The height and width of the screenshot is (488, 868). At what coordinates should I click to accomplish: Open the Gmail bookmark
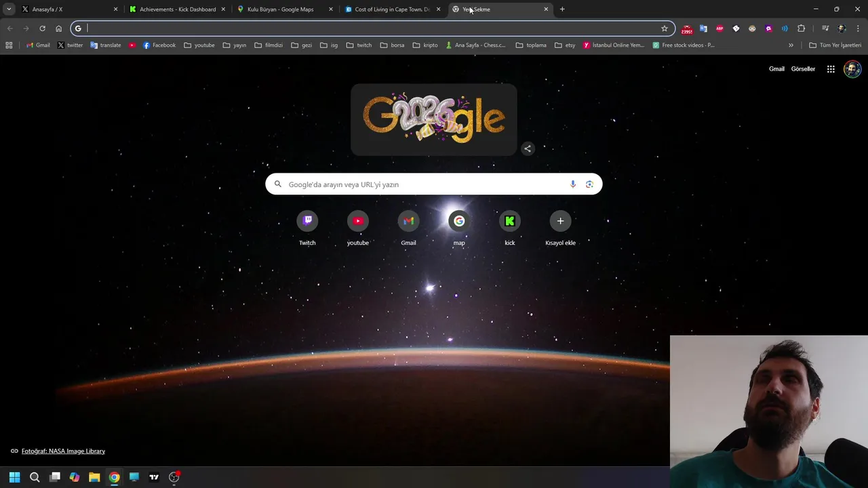coord(38,45)
